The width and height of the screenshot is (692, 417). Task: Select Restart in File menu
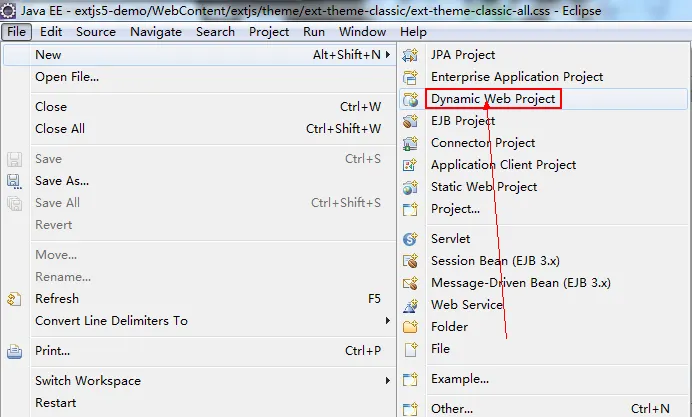[56, 403]
